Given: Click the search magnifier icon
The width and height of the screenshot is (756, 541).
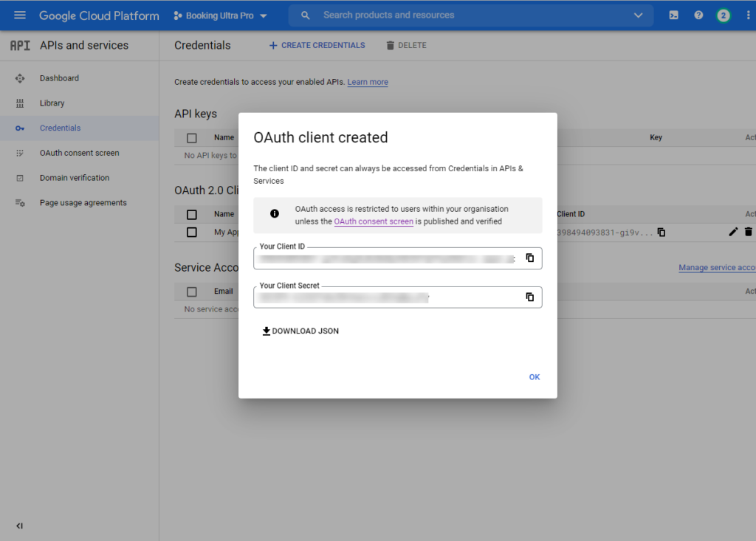Looking at the screenshot, I should pyautogui.click(x=305, y=15).
